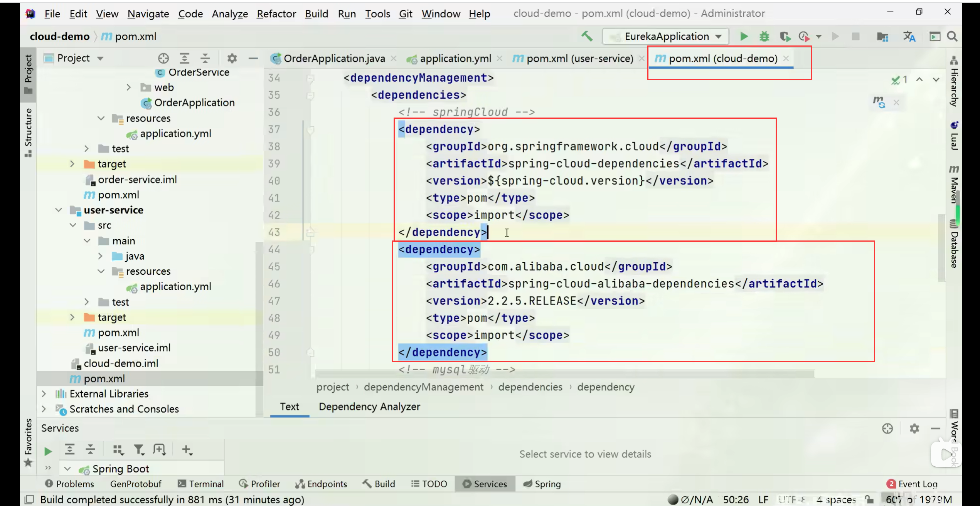Toggle the Maven tool window on the right sidebar
Viewport: 980px width, 506px height.
(954, 185)
